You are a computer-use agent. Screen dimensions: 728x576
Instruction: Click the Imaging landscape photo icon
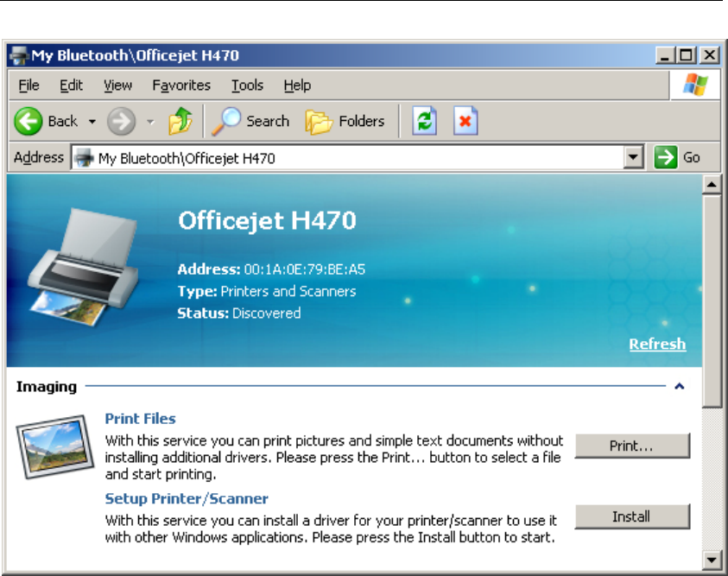[x=54, y=446]
